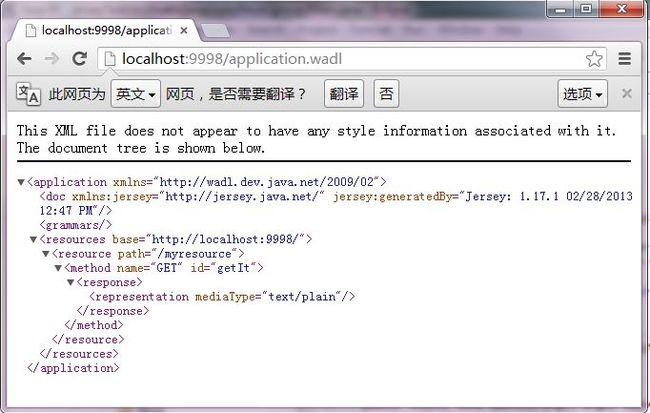Go back with the browser back arrow
Image resolution: width=650 pixels, height=413 pixels.
[24, 59]
